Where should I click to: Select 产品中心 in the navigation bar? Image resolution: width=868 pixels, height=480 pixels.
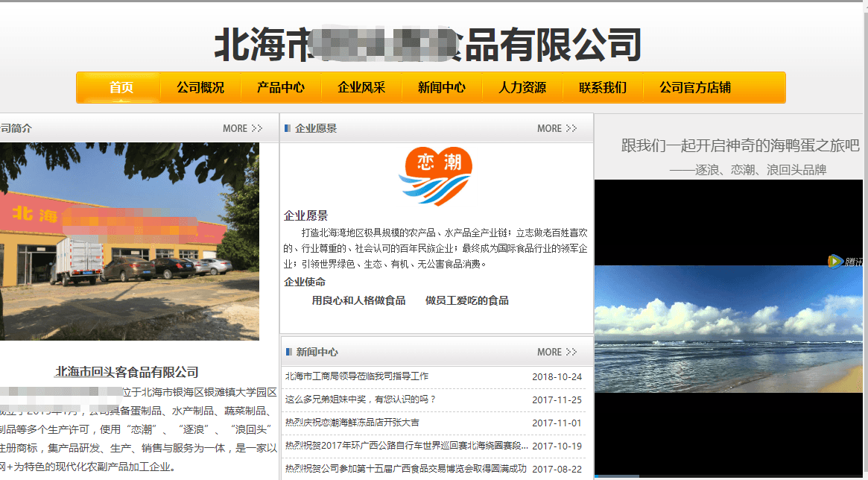click(x=281, y=87)
